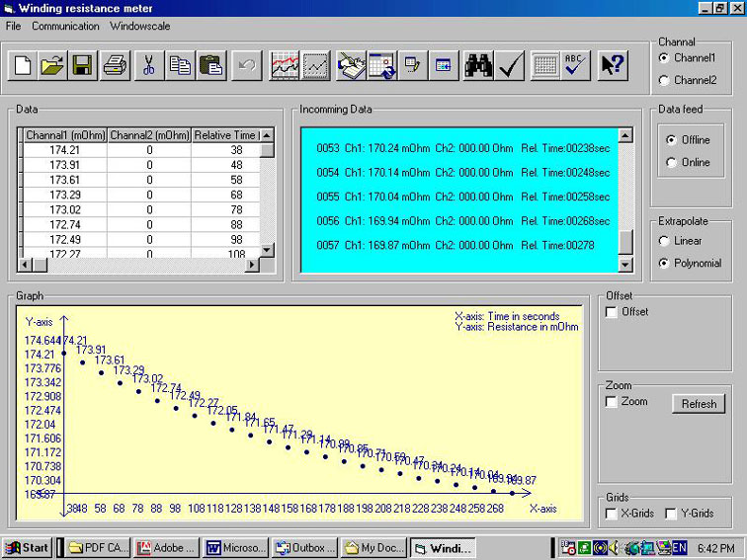Click the window with pencil icon
The image size is (747, 560).
coord(413,65)
